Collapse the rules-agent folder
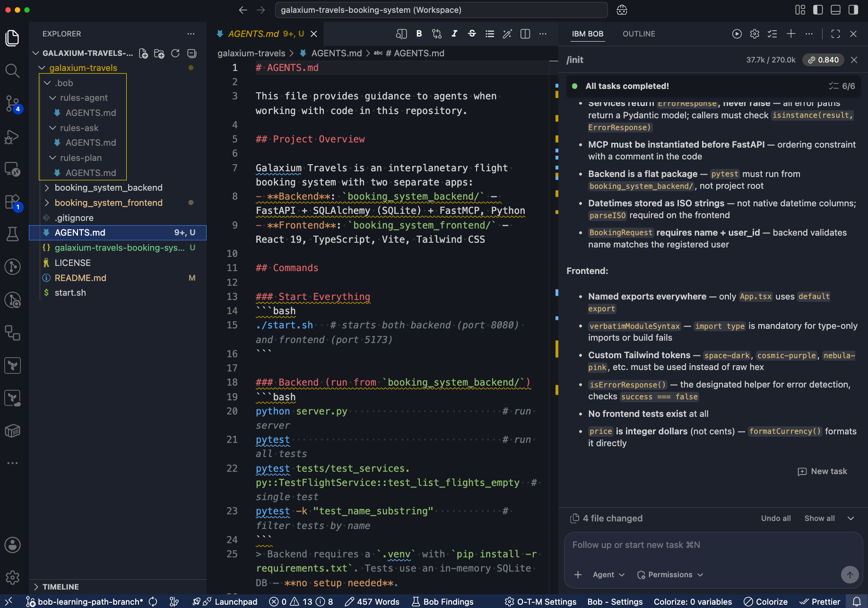The image size is (868, 608). pos(53,97)
